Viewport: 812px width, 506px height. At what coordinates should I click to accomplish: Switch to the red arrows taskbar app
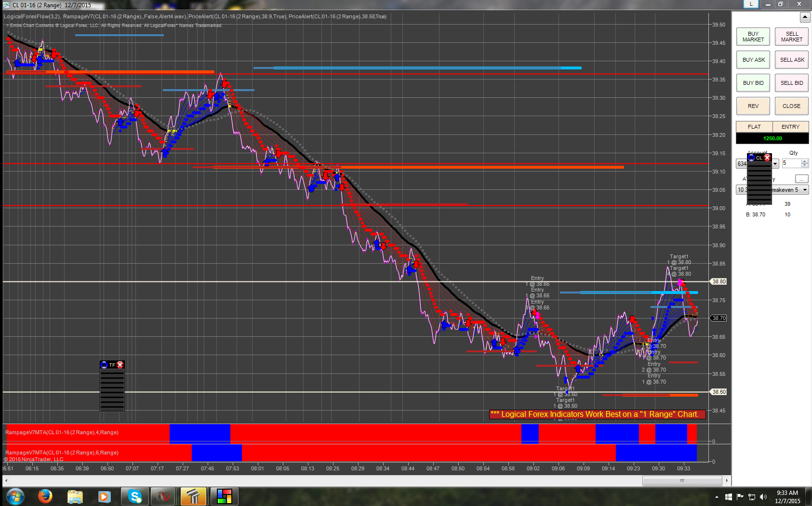point(164,496)
